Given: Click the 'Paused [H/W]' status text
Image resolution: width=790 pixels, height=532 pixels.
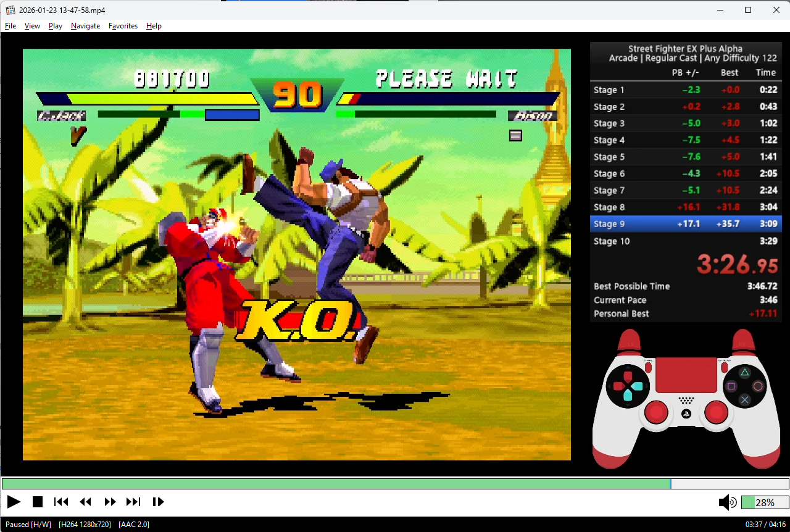Looking at the screenshot, I should click(x=28, y=525).
